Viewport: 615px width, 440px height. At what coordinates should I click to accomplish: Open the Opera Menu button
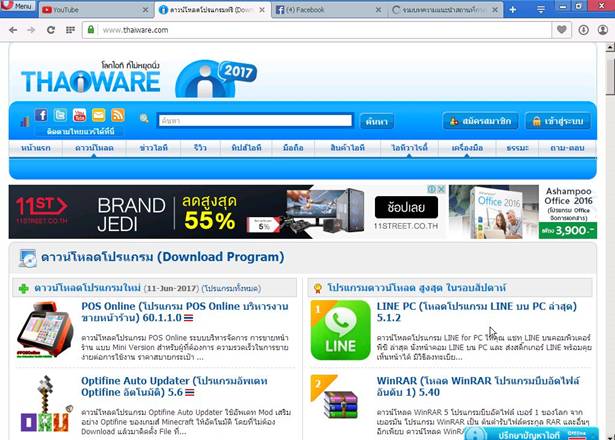[x=18, y=6]
